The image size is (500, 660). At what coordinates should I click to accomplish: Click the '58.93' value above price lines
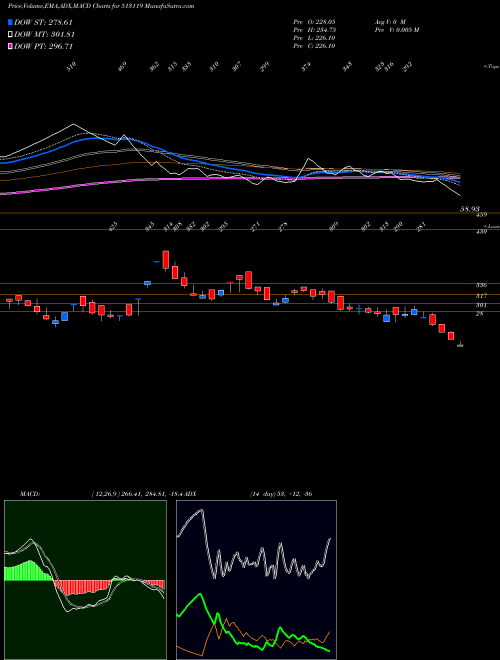pos(471,208)
